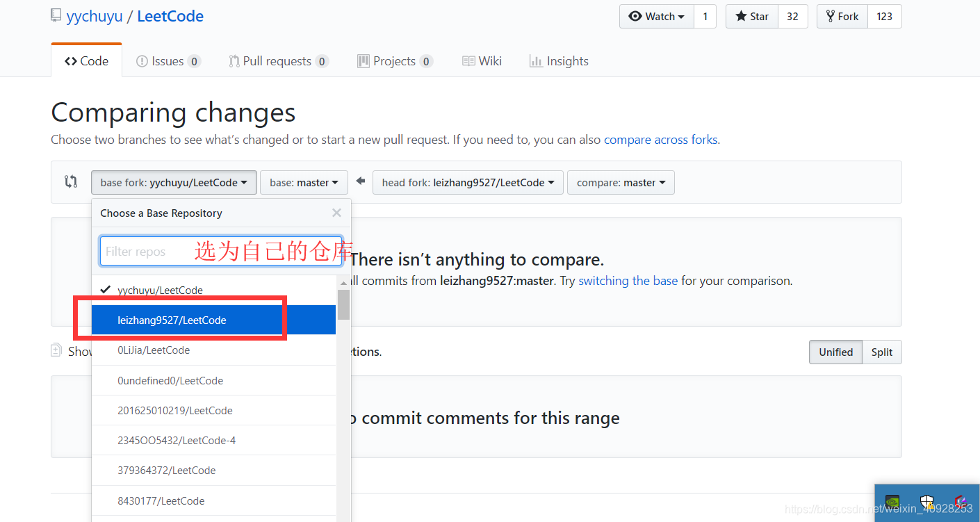The image size is (980, 522).
Task: Select 201625010219/LeetCode from the list
Action: (213, 410)
